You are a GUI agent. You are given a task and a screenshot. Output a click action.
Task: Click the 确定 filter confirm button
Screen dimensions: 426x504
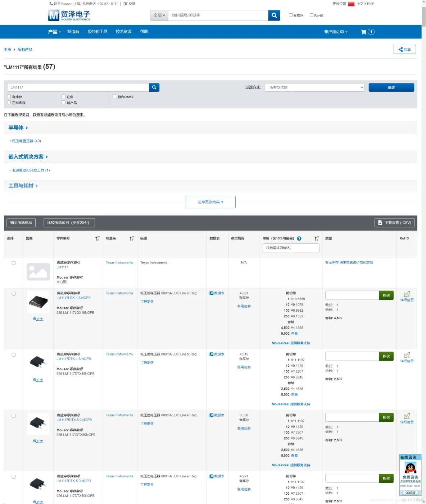point(391,87)
